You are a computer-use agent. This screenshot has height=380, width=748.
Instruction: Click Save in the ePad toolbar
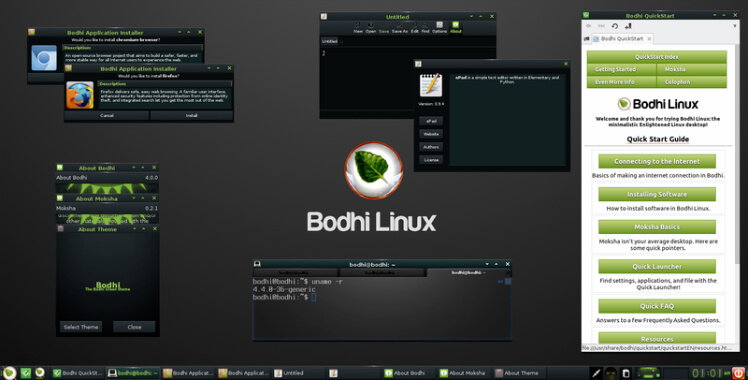coord(384,29)
